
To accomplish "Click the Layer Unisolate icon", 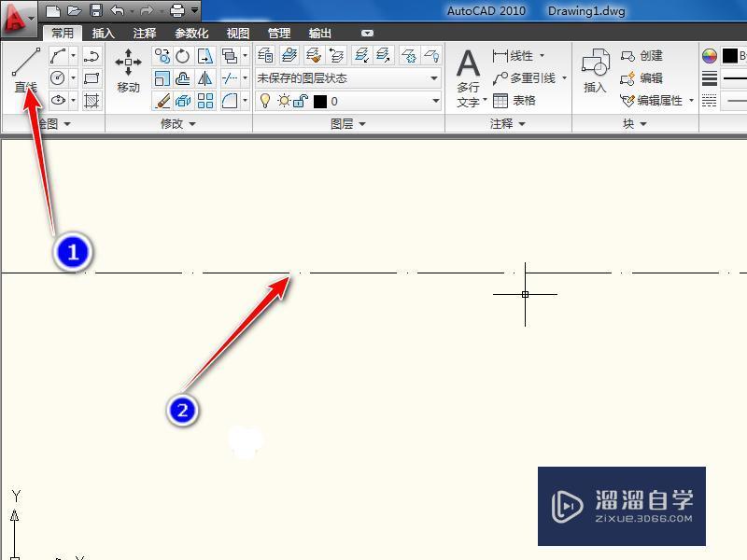I will point(383,56).
